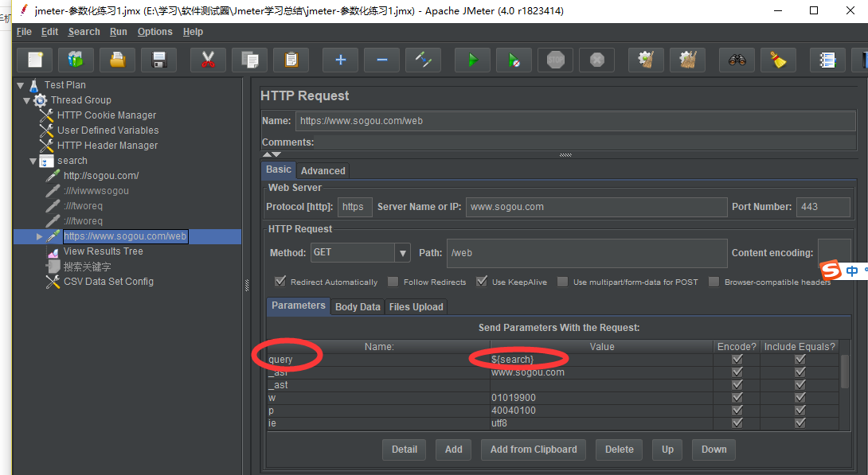Save the test plan with floppy icon

(159, 60)
